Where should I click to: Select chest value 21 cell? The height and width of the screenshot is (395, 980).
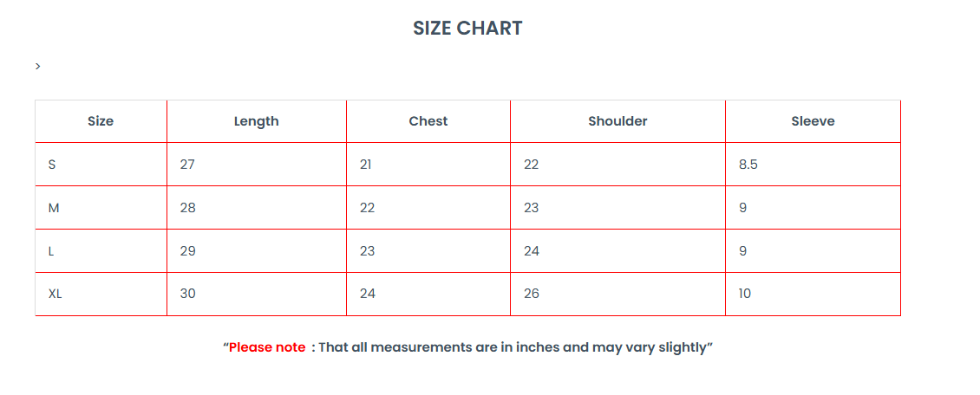tap(366, 165)
